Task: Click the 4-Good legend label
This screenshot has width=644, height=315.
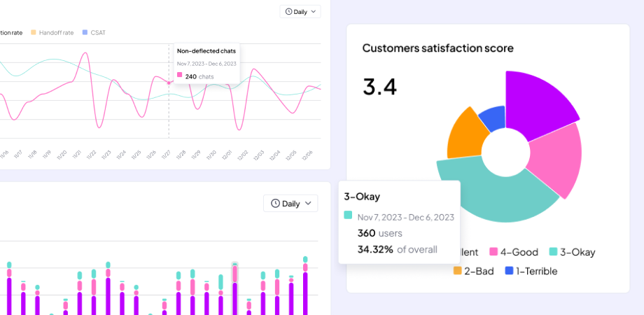Action: tap(521, 252)
